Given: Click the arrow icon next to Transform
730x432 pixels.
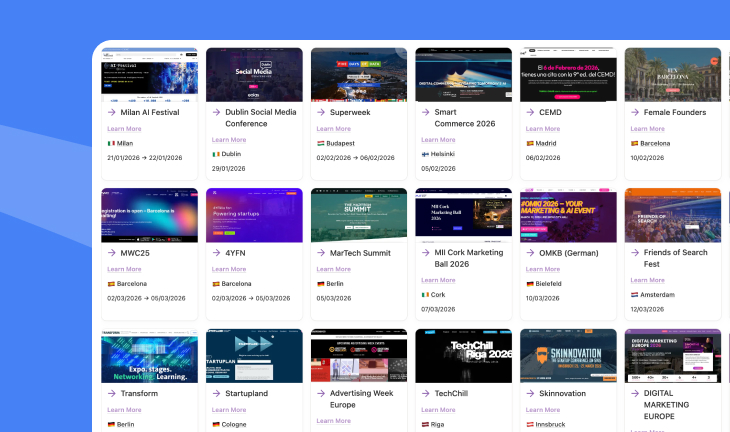Looking at the screenshot, I should click(112, 393).
